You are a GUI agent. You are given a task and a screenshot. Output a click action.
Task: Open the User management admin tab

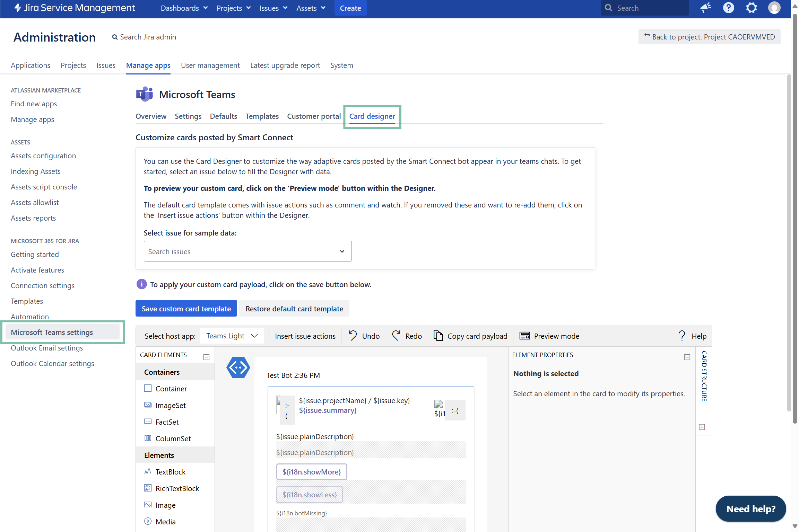[x=210, y=65]
